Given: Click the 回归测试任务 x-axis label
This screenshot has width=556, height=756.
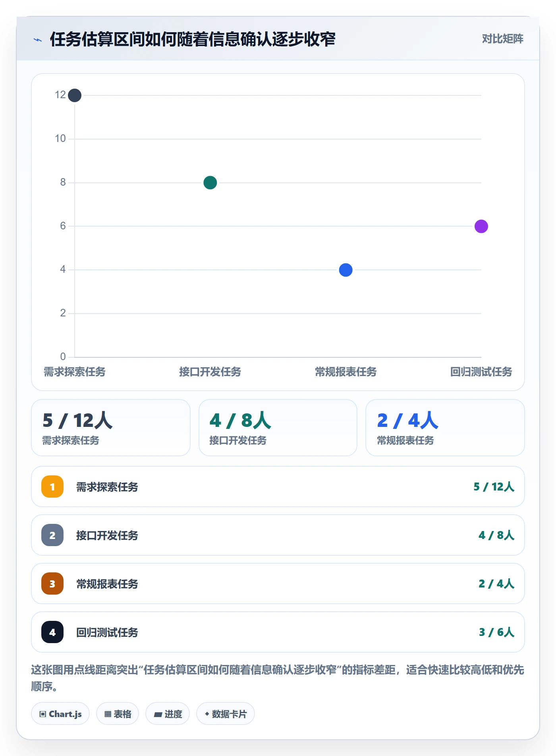Looking at the screenshot, I should [481, 372].
